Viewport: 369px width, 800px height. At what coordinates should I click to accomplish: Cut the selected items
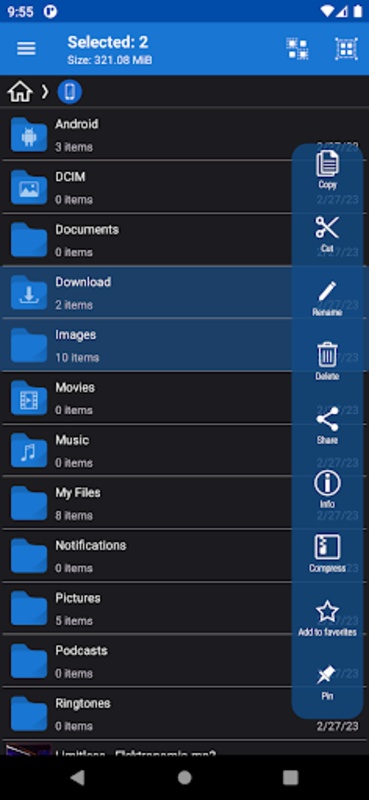point(327,234)
